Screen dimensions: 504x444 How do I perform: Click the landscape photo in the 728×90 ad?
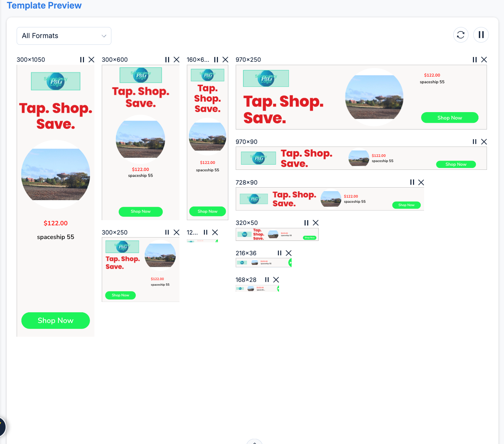click(x=331, y=199)
